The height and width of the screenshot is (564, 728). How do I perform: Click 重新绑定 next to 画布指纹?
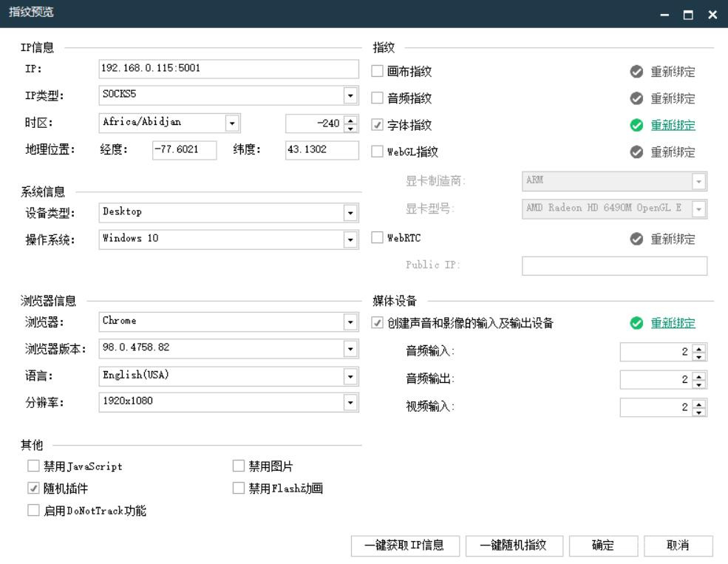pyautogui.click(x=673, y=72)
